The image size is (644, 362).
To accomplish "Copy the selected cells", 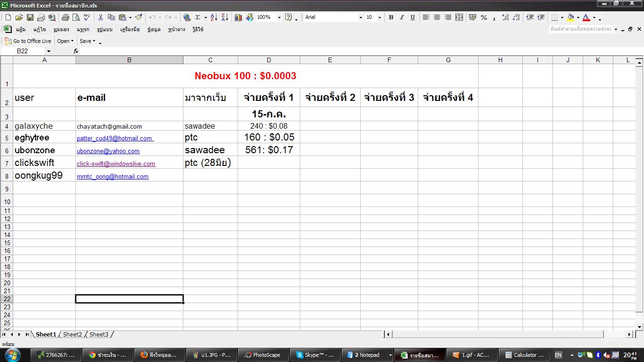I will 111,17.
